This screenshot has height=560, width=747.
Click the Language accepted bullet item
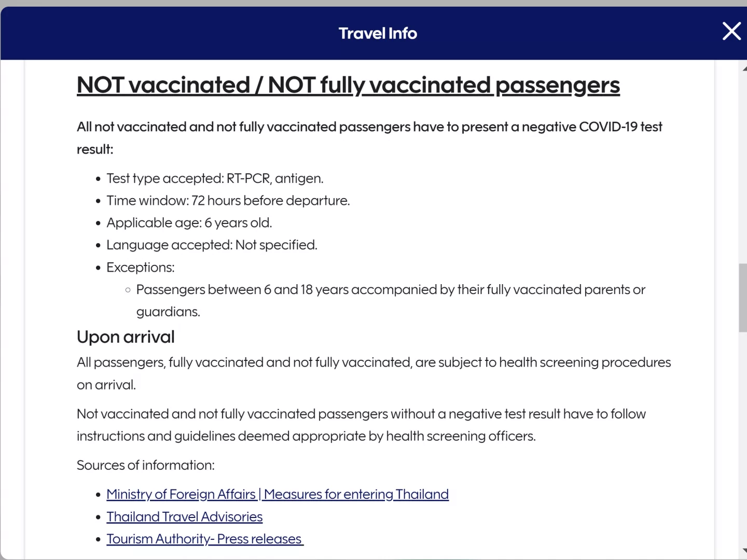coord(212,245)
